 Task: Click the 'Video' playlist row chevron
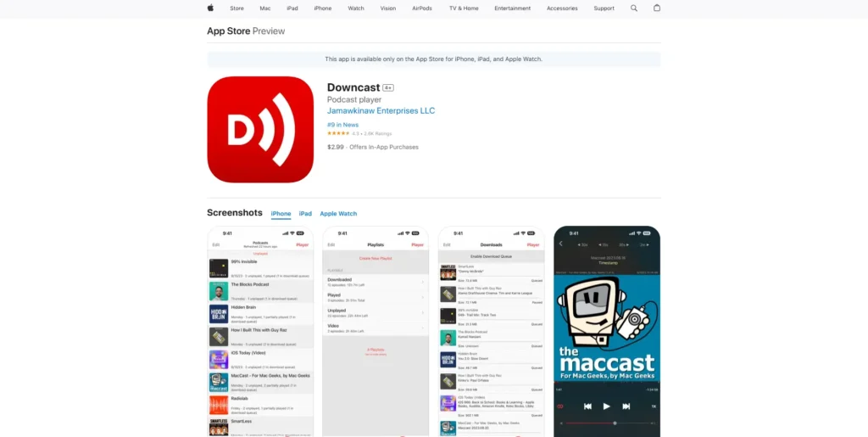click(422, 328)
